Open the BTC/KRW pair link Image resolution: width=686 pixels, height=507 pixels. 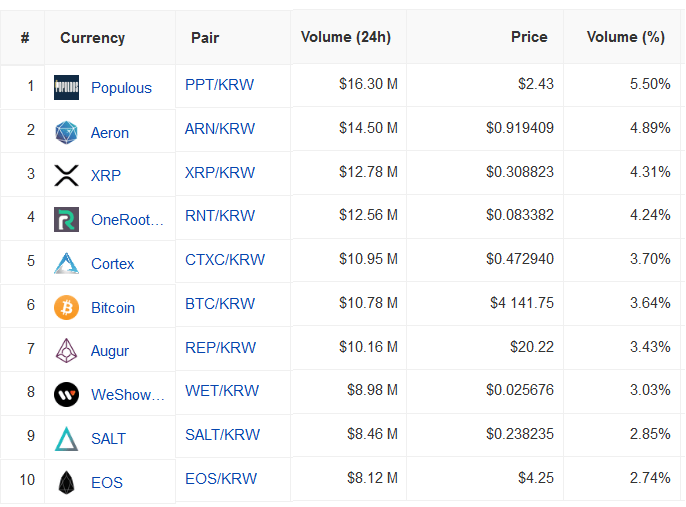[220, 304]
